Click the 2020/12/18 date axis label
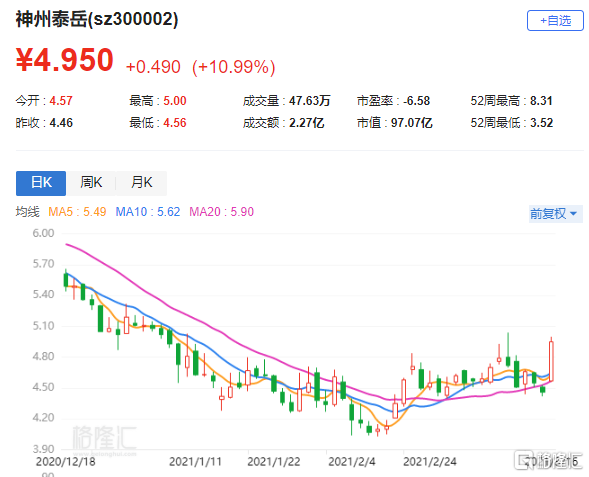The height and width of the screenshot is (477, 589). [66, 462]
